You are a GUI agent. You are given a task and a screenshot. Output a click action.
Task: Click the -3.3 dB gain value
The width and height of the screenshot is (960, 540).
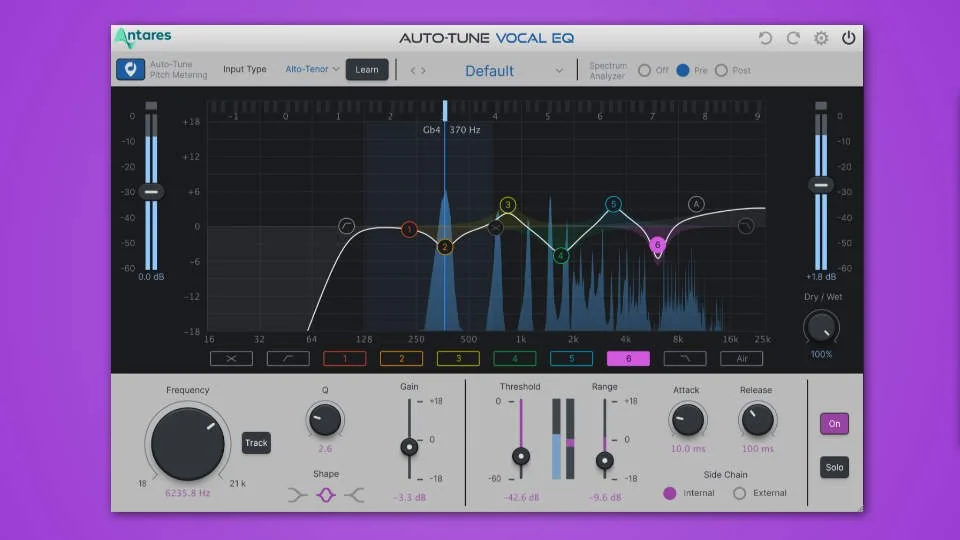[410, 497]
